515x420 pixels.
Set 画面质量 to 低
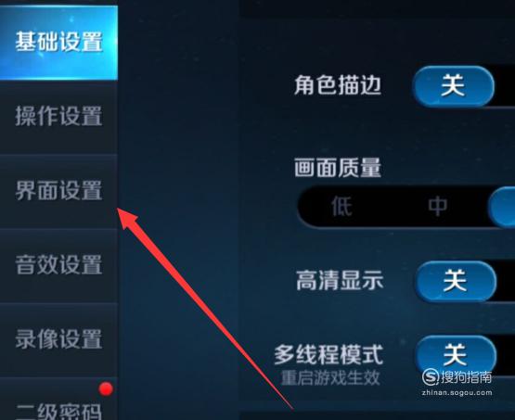pos(341,207)
